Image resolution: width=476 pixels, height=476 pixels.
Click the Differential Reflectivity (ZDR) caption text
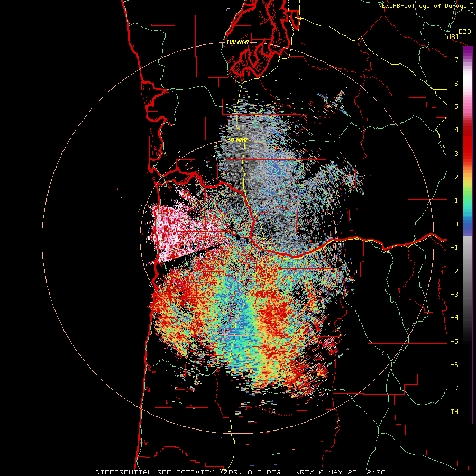169,472
